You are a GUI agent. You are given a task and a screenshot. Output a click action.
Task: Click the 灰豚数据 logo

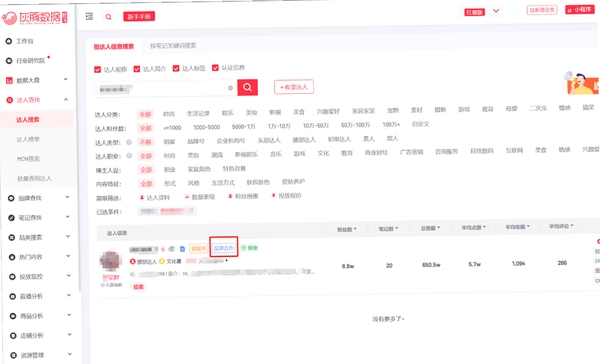35,17
